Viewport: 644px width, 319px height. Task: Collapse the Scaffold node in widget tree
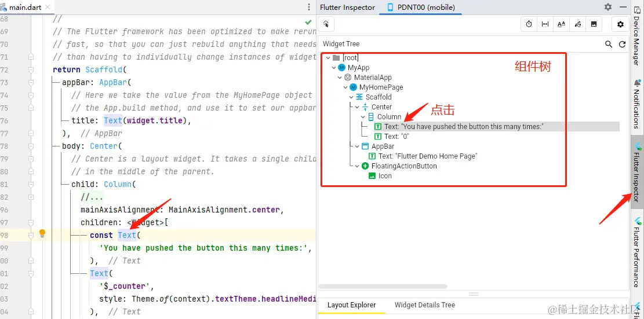(351, 97)
